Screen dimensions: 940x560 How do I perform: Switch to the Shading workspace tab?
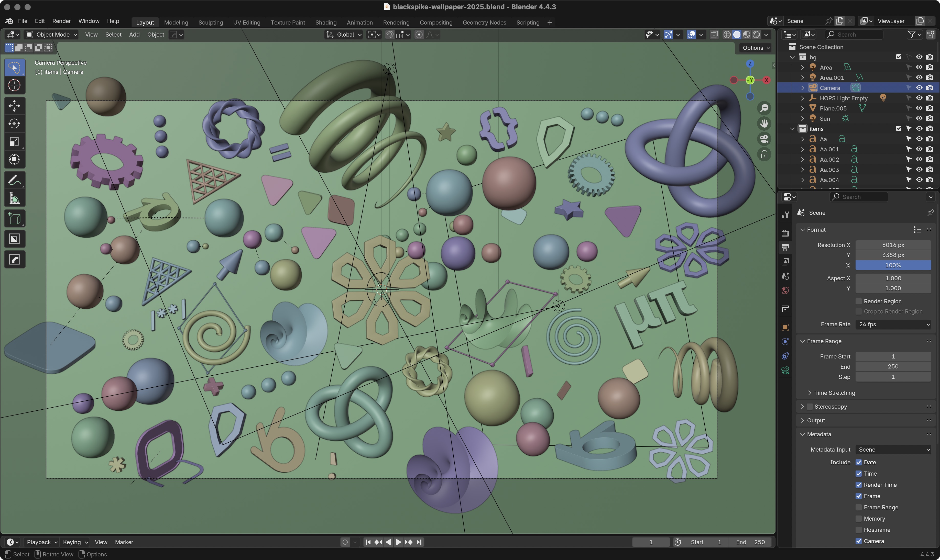(325, 22)
